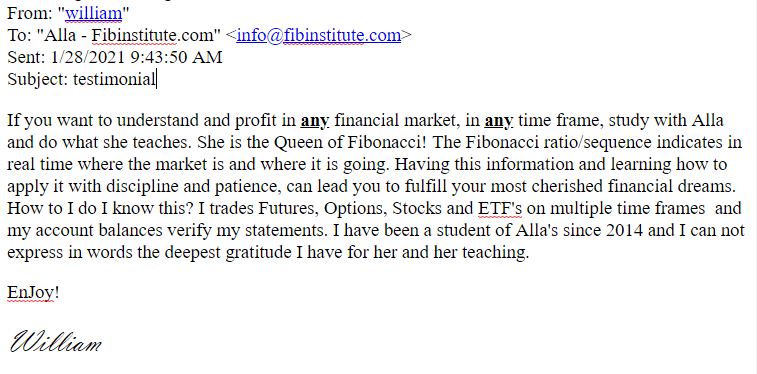Click the sent date 1/28/2021
Image resolution: width=757 pixels, height=374 pixels.
click(x=88, y=57)
